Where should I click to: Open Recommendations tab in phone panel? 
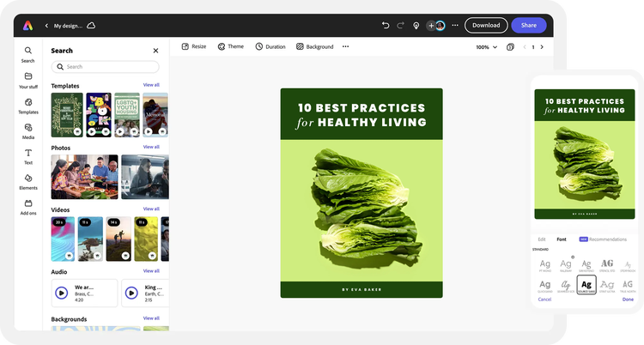603,239
